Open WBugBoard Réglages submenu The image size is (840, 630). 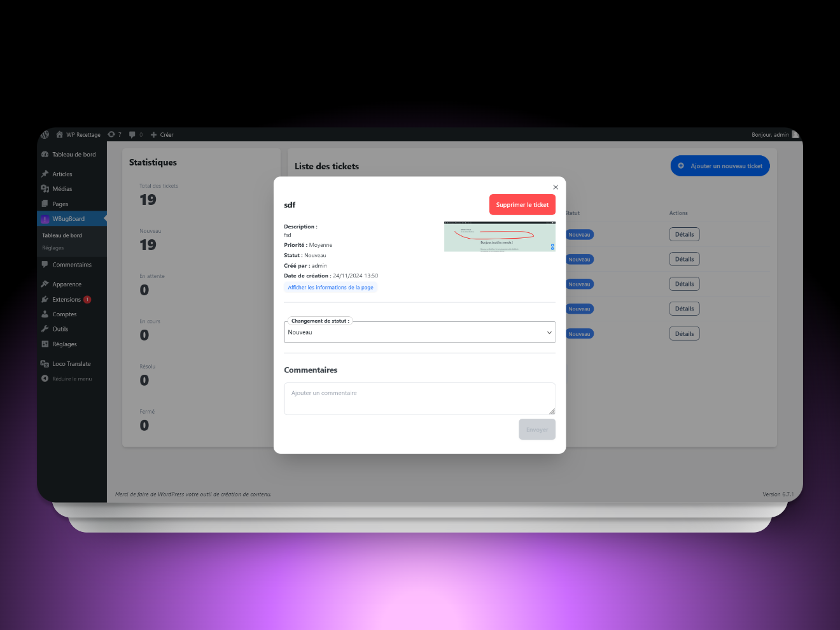pyautogui.click(x=53, y=248)
